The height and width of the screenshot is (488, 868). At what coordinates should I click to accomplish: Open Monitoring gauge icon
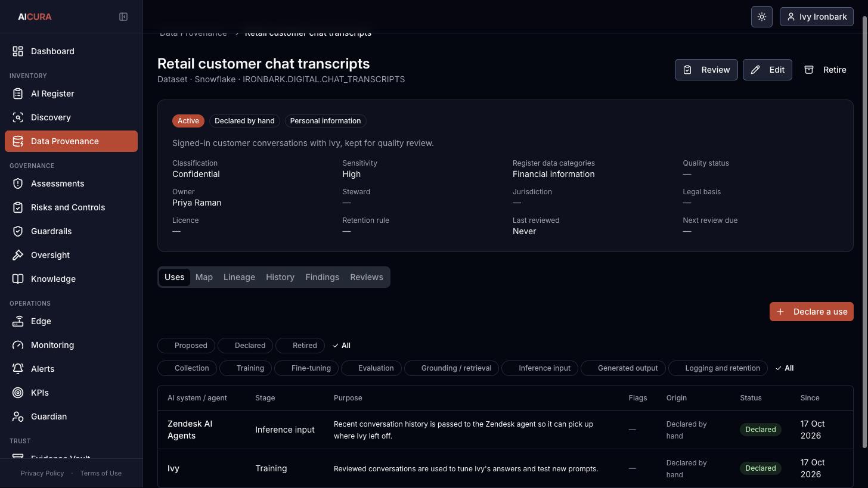pos(18,345)
